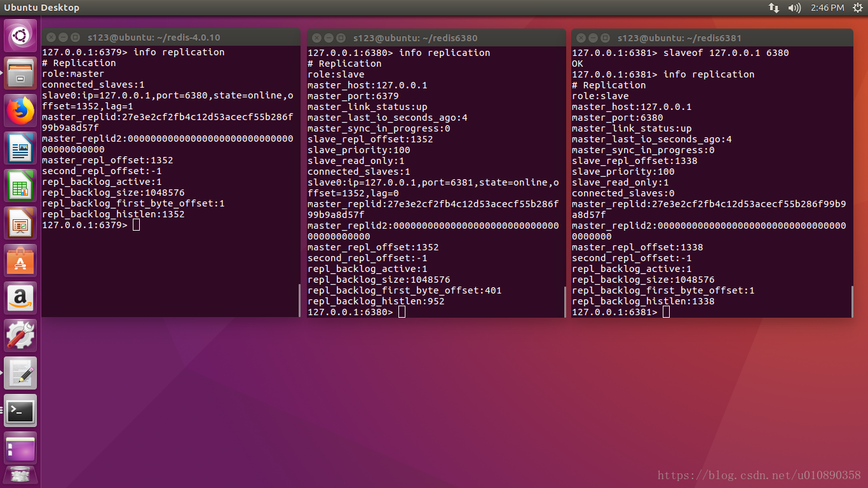Viewport: 868px width, 488px height.
Task: Click 'repl_backlog_first_byte_offset:401' line
Action: coord(405,290)
